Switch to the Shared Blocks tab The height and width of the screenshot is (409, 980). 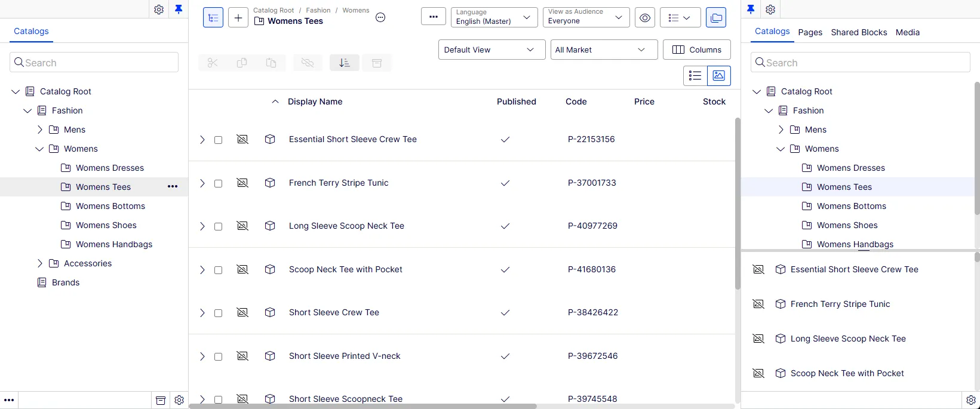pos(859,32)
